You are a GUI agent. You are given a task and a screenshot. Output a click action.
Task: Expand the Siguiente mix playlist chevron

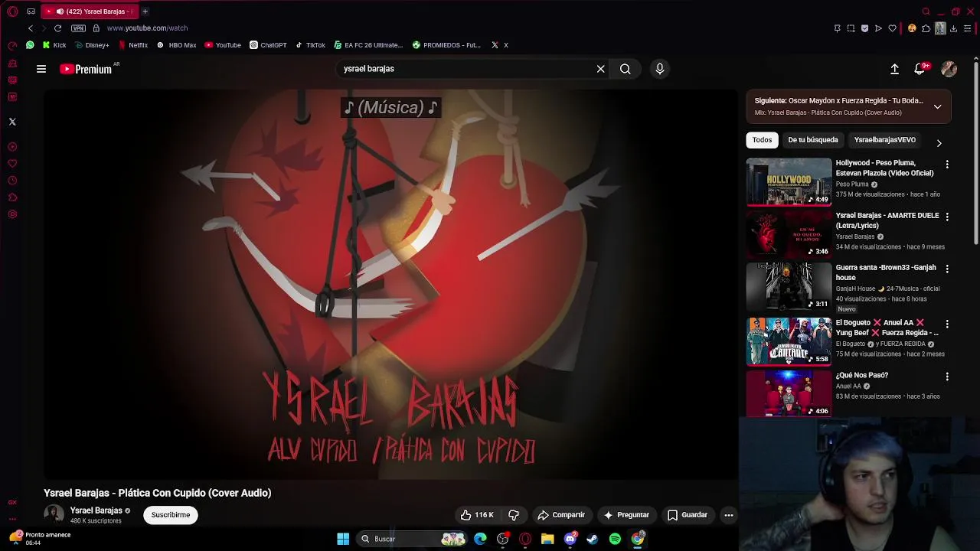[x=937, y=106]
